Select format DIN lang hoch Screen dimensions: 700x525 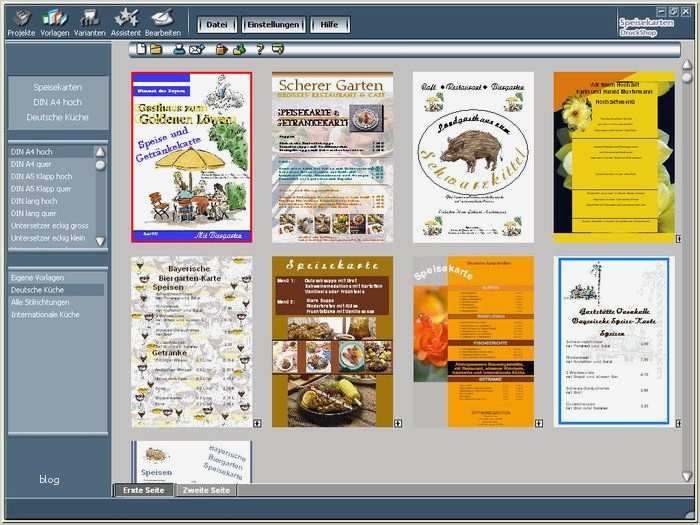51,201
